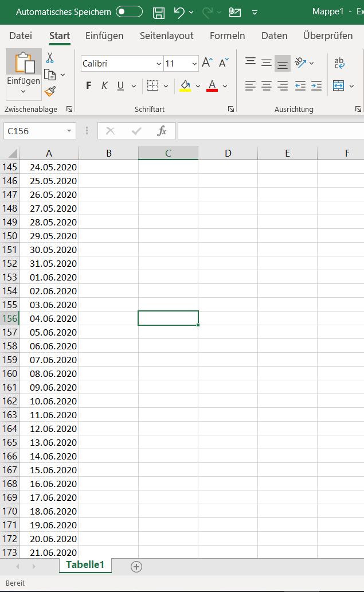Viewport: 364px width, 592px height.
Task: Switch to the Einfügen ribbon tab
Action: click(x=104, y=36)
